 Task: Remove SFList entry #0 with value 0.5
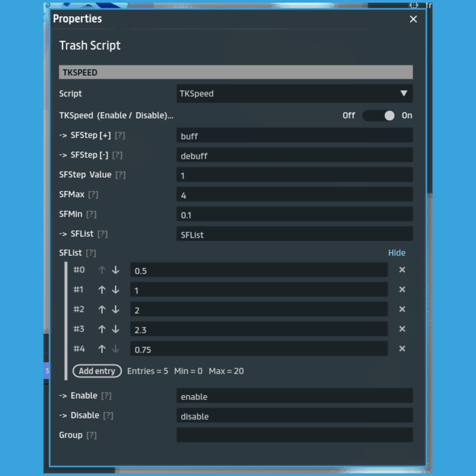[x=402, y=270]
